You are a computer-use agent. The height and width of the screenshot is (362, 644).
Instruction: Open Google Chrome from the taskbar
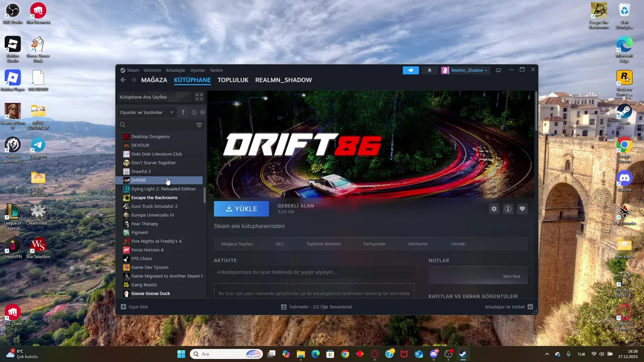[x=345, y=354]
